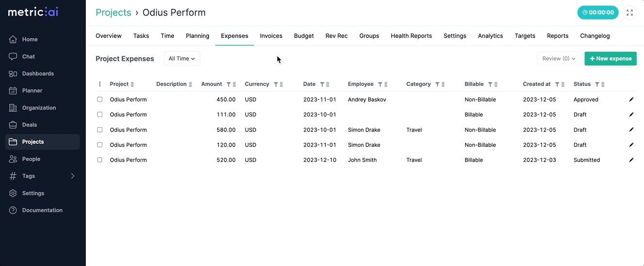This screenshot has width=644, height=266.
Task: Expand the Tags sidebar submenu chevron
Action: click(x=73, y=176)
